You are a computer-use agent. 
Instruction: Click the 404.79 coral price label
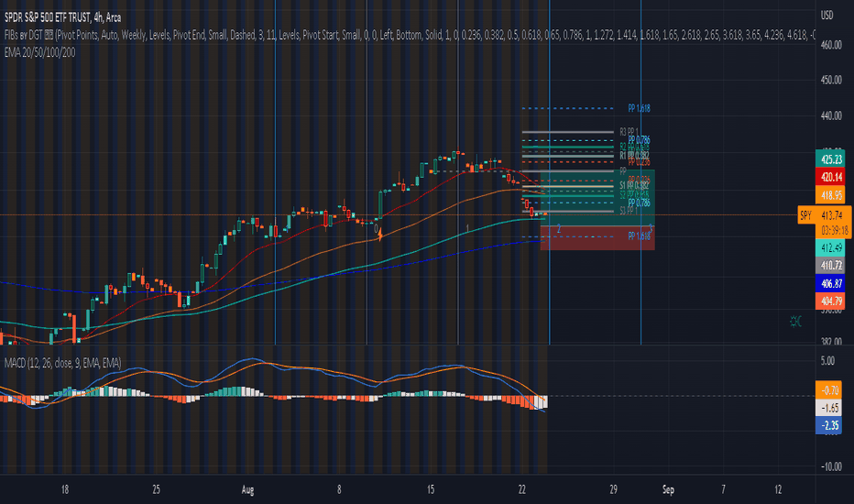830,301
